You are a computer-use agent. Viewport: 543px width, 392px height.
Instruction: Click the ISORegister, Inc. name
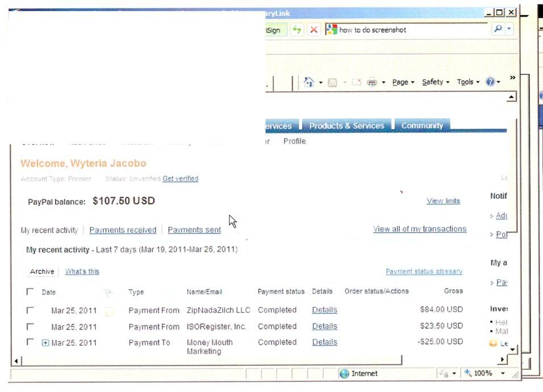[216, 327]
